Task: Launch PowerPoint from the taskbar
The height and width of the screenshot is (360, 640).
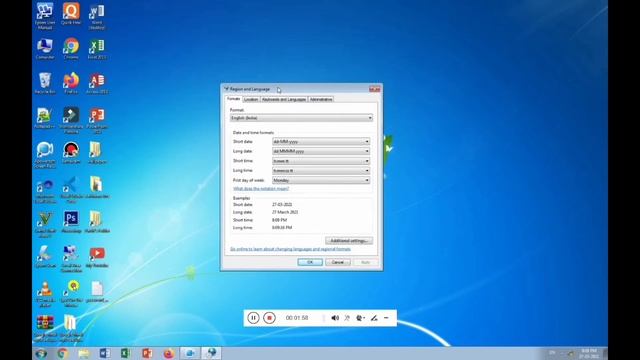Action: pyautogui.click(x=147, y=353)
